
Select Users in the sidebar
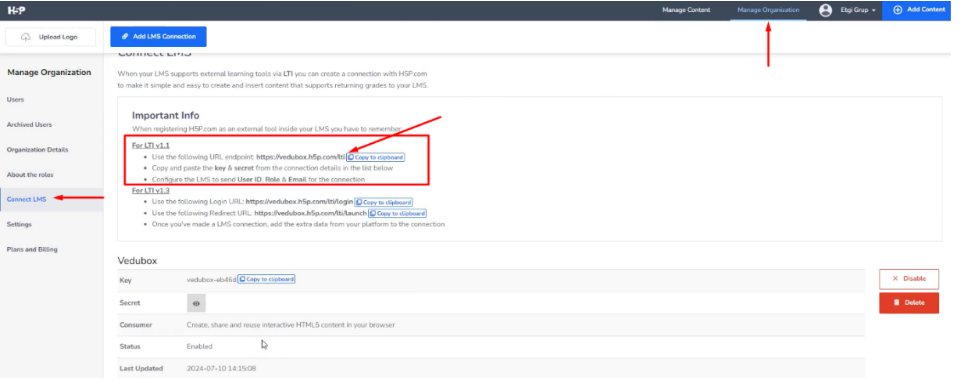point(15,99)
